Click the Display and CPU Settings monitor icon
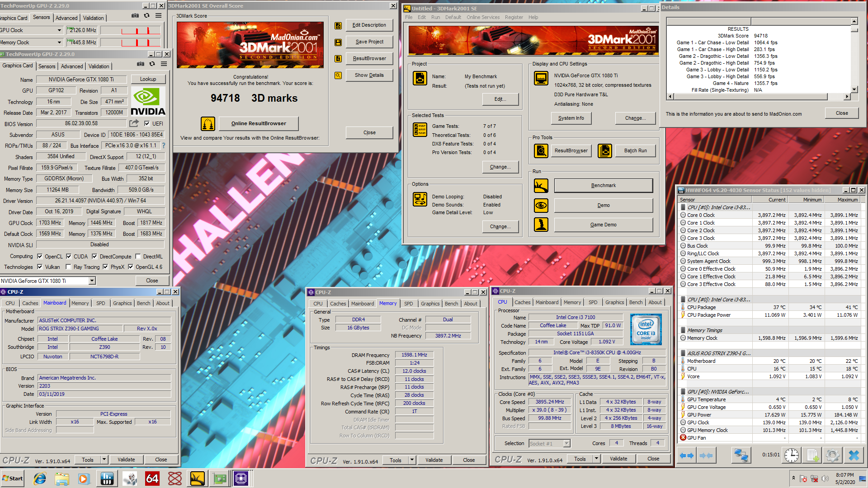 [x=541, y=78]
